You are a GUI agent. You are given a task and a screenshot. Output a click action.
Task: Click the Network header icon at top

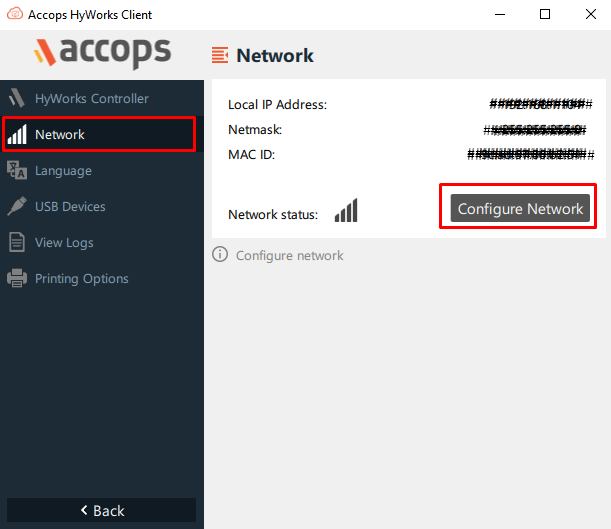(220, 56)
